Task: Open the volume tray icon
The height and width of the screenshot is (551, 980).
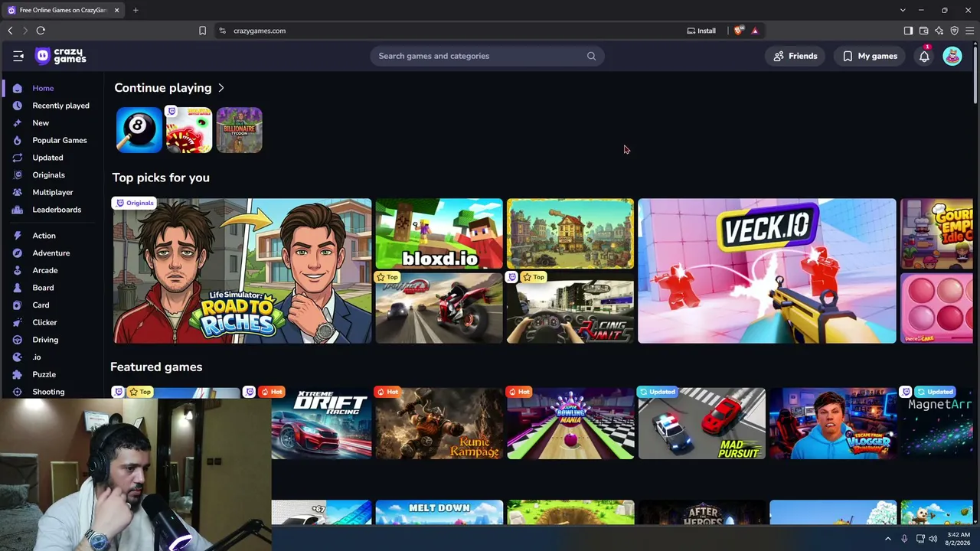Action: tap(933, 539)
